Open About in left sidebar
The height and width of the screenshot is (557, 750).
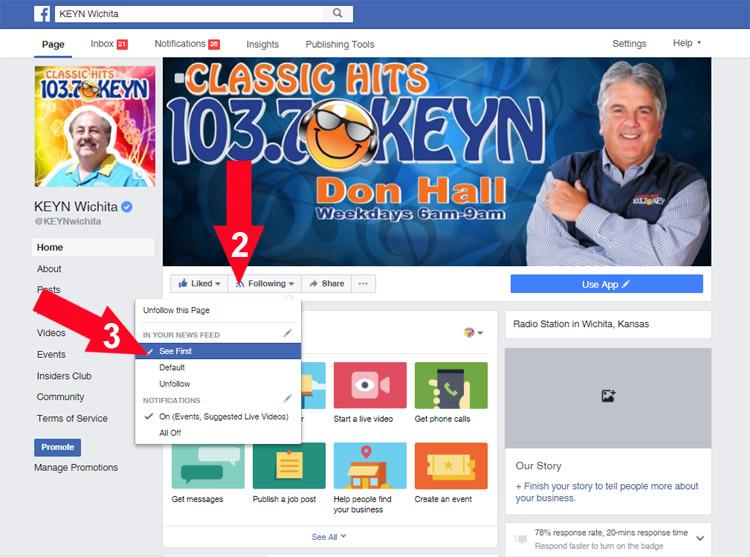point(49,269)
